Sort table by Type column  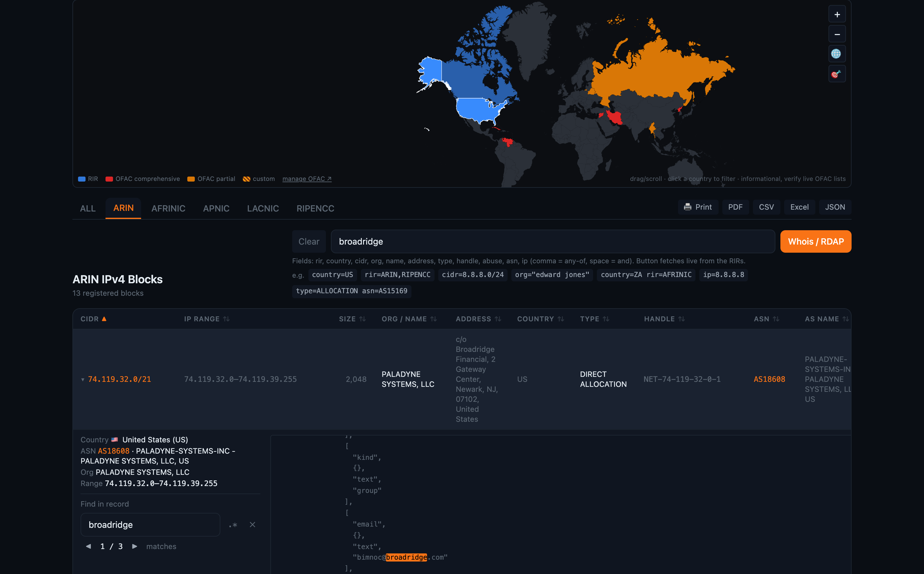(594, 319)
